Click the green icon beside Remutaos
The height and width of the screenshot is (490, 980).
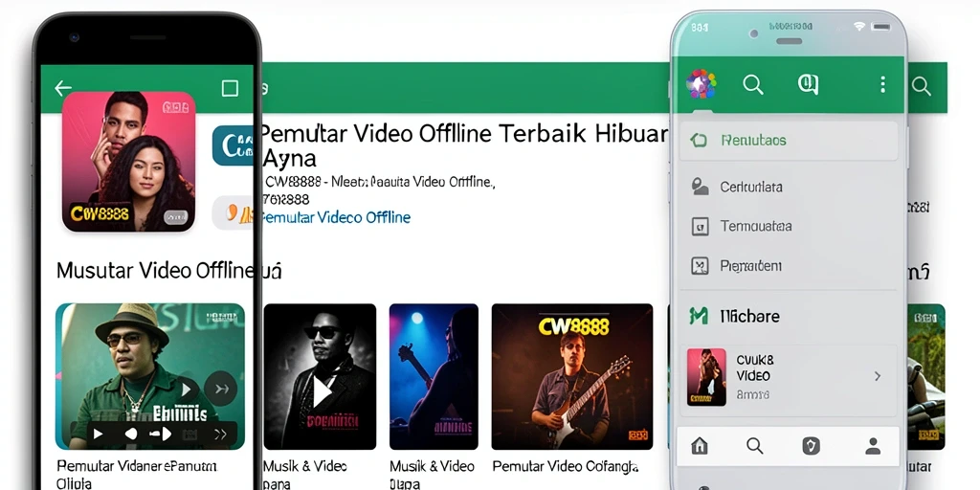pos(699,140)
